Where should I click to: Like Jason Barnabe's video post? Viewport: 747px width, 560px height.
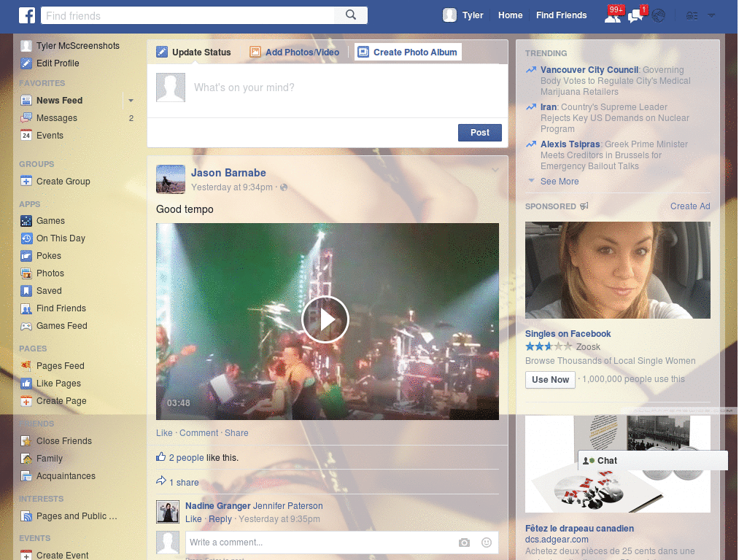click(164, 433)
